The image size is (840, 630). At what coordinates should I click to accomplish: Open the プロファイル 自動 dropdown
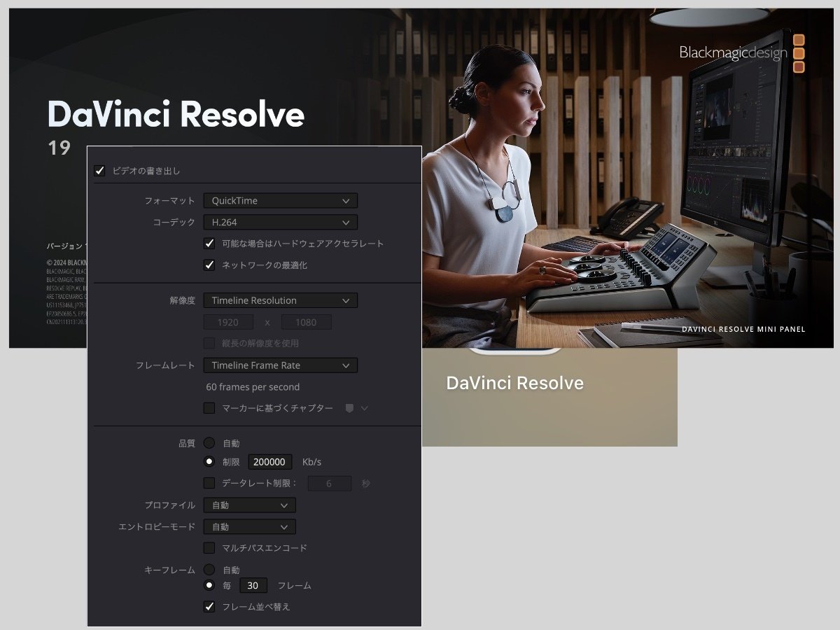pyautogui.click(x=249, y=505)
